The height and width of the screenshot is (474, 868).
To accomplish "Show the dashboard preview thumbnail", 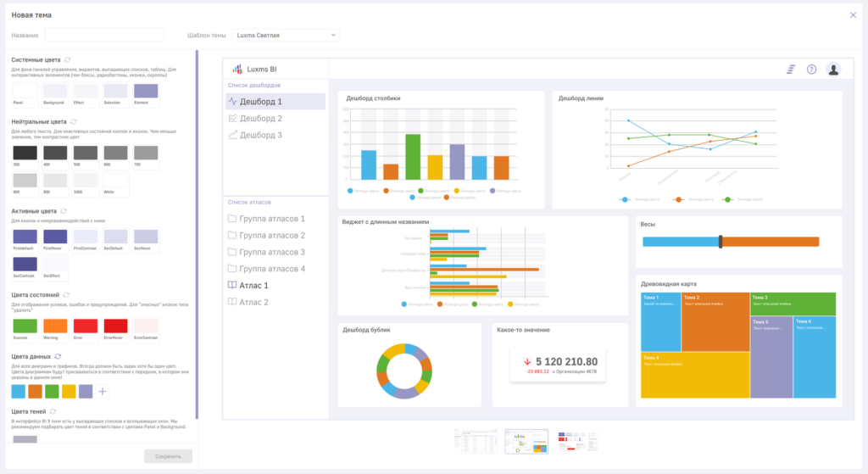I will 526,441.
